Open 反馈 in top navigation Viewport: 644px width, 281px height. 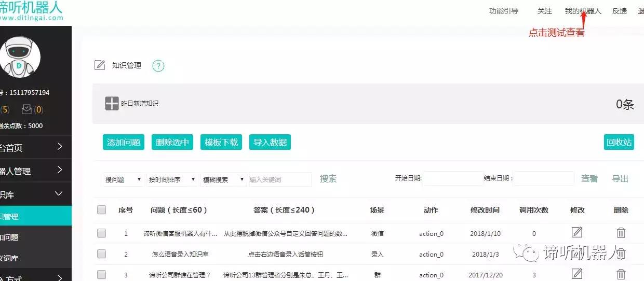click(620, 11)
